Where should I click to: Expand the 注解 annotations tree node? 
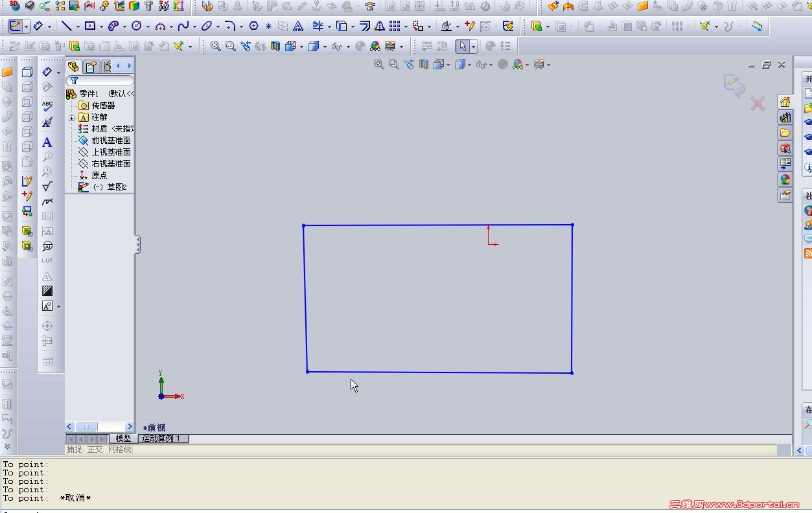click(71, 118)
